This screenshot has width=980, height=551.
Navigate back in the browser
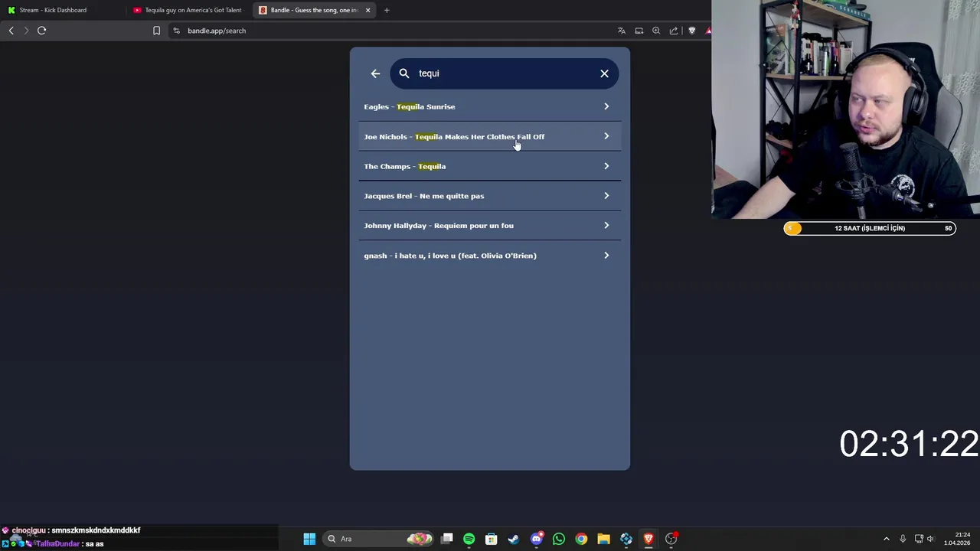click(11, 31)
